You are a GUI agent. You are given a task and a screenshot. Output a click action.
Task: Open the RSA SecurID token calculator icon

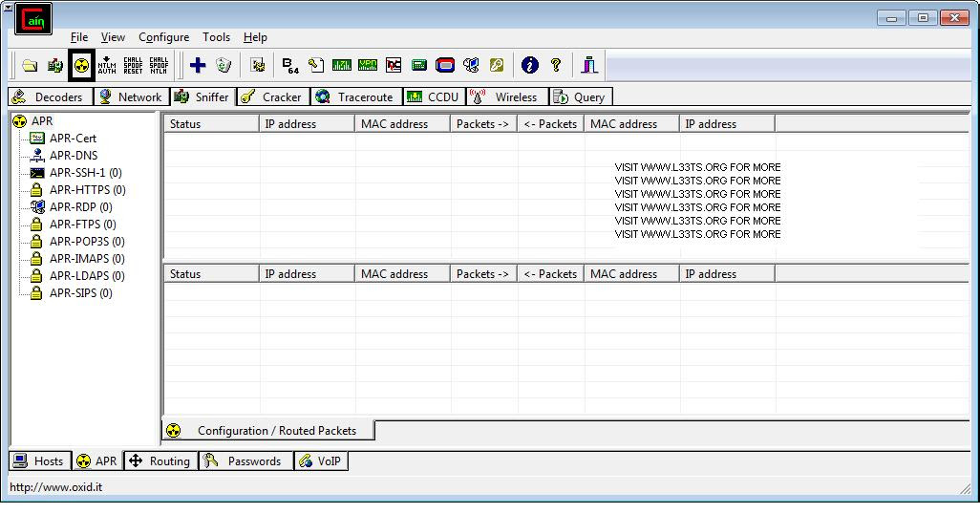445,65
